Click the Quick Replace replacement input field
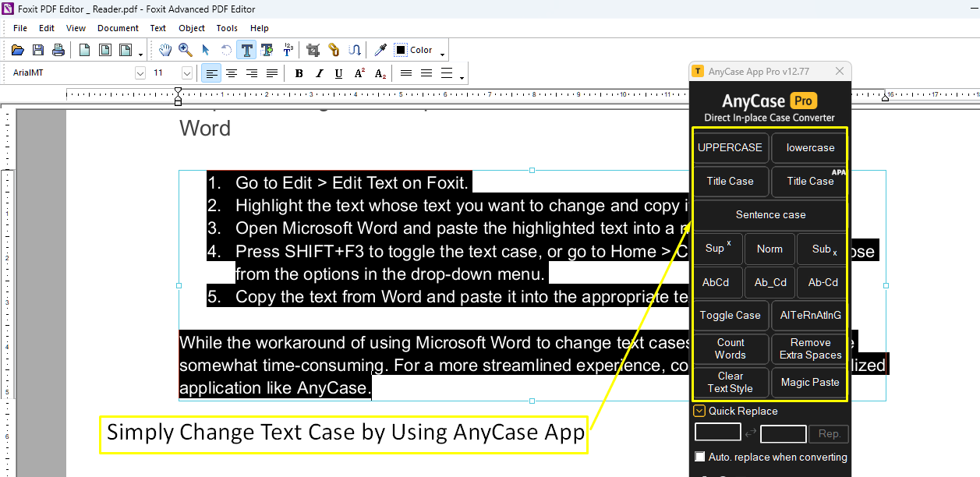The width and height of the screenshot is (980, 477). [x=784, y=433]
